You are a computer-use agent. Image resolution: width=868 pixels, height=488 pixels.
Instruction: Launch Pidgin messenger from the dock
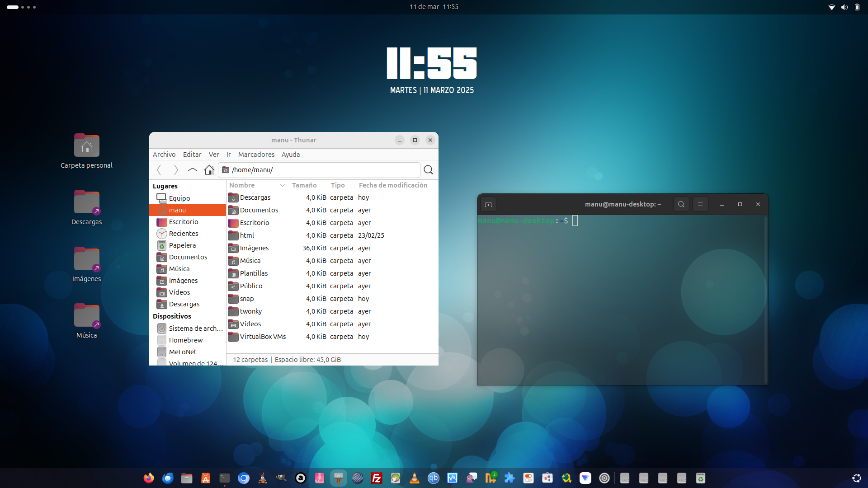pyautogui.click(x=472, y=478)
